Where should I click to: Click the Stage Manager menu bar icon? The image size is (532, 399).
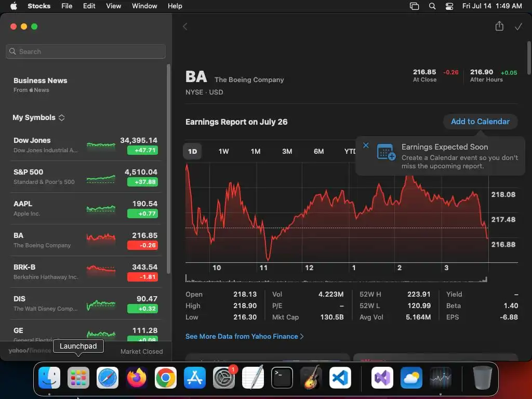click(x=414, y=6)
